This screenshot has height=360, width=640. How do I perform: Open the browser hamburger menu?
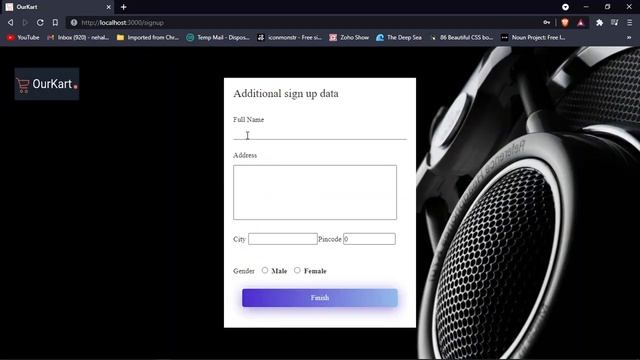coord(630,22)
